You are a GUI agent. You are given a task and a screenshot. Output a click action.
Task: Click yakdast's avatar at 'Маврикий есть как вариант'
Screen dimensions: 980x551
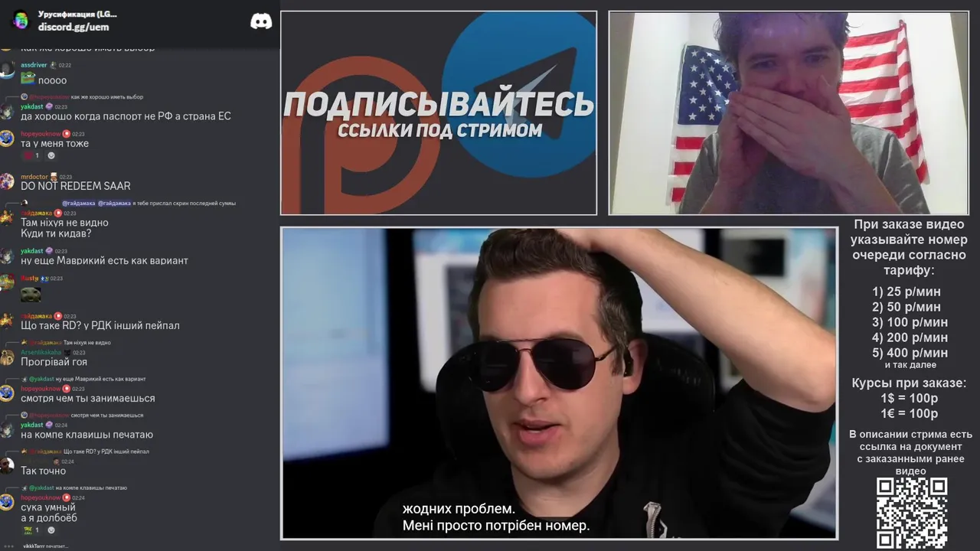click(x=7, y=256)
